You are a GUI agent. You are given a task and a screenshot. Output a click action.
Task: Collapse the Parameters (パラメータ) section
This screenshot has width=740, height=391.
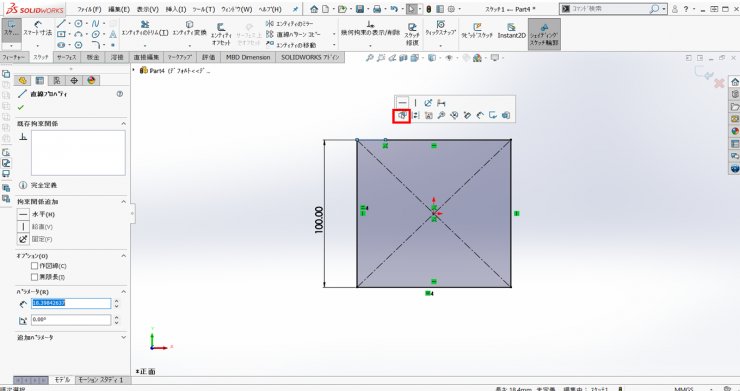pos(124,292)
